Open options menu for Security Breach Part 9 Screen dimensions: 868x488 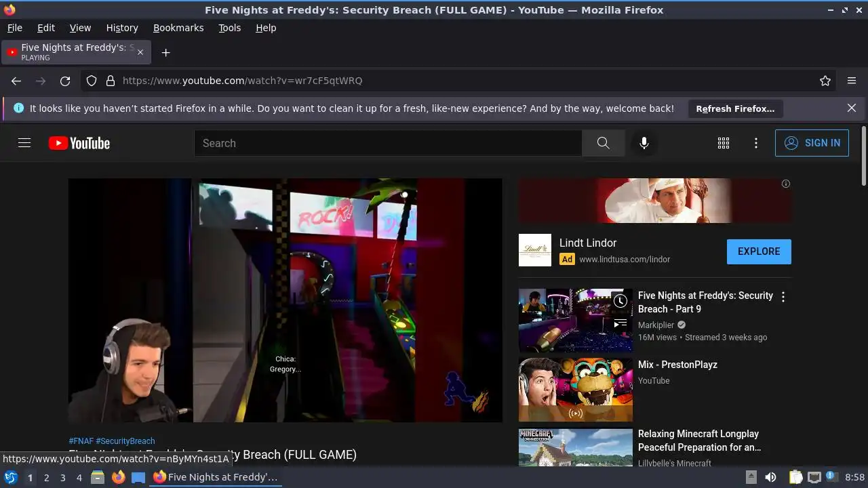783,297
